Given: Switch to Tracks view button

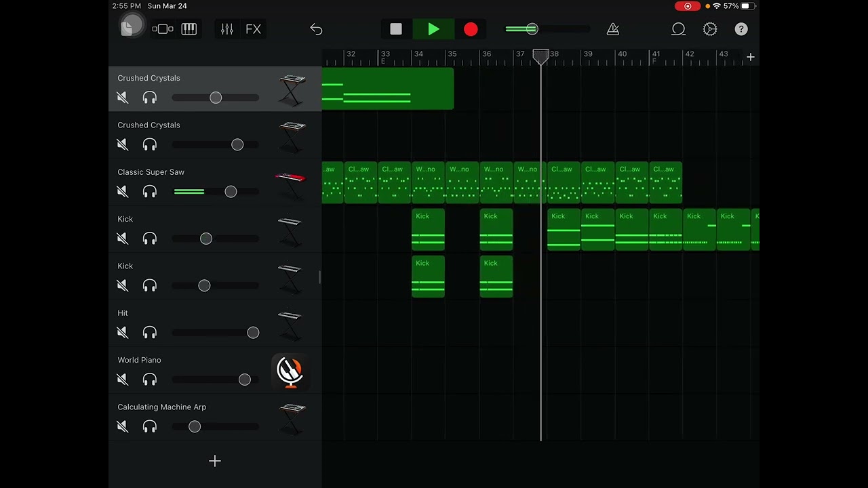Looking at the screenshot, I should tap(163, 29).
